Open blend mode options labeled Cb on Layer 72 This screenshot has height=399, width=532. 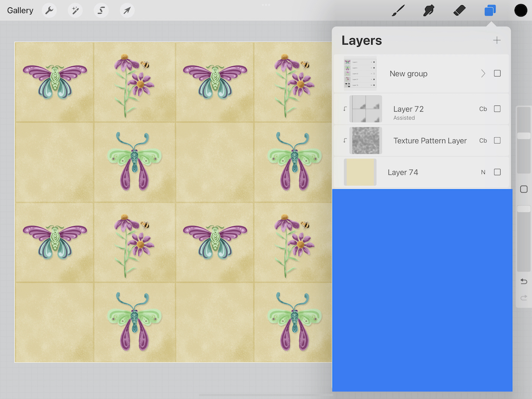pyautogui.click(x=483, y=109)
